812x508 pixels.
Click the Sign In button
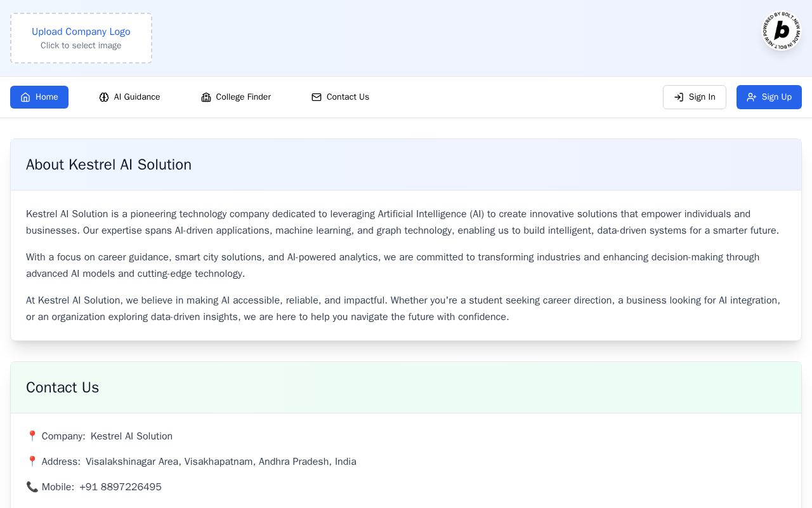pyautogui.click(x=695, y=97)
